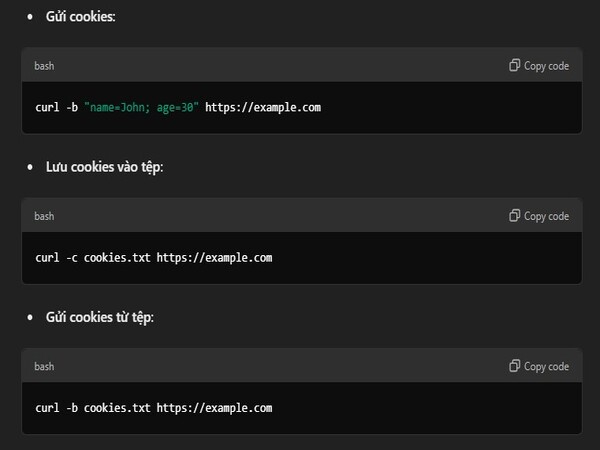
Task: Click the bash label above the name=John command
Action: tap(44, 66)
